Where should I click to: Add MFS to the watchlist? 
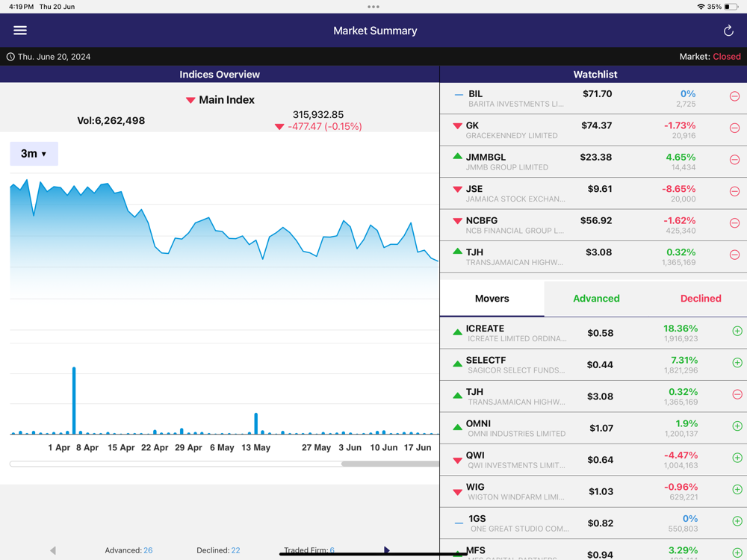pos(737,553)
